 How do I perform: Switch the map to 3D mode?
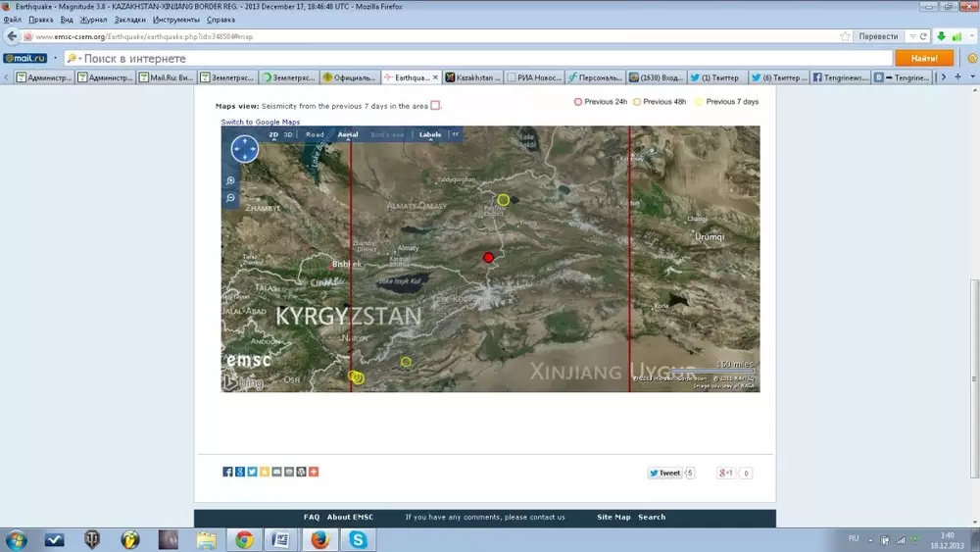pyautogui.click(x=288, y=134)
